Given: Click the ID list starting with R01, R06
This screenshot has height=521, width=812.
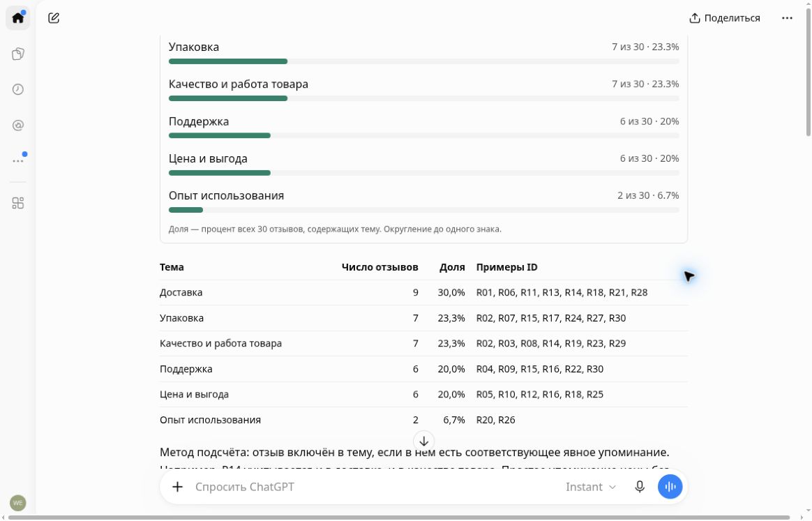Looking at the screenshot, I should (x=562, y=293).
